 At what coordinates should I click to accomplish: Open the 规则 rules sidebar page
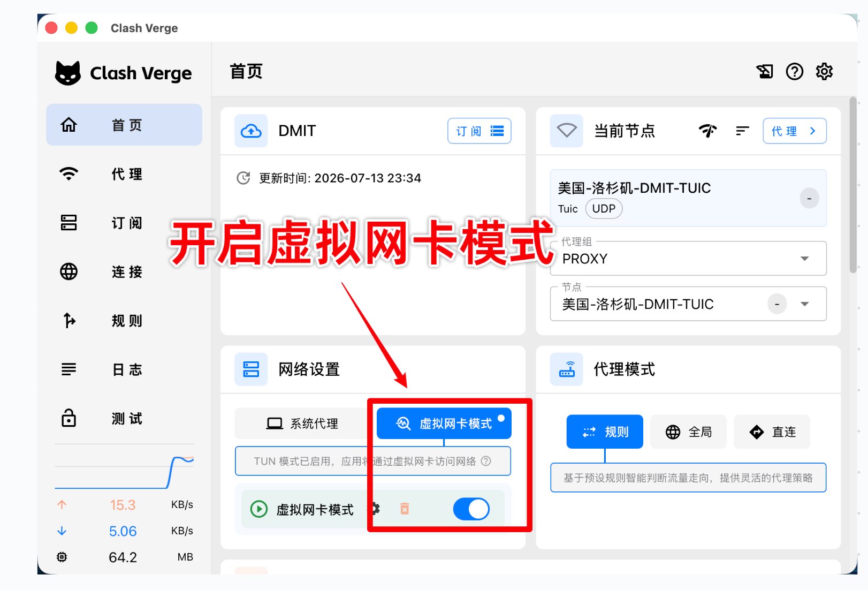click(124, 321)
